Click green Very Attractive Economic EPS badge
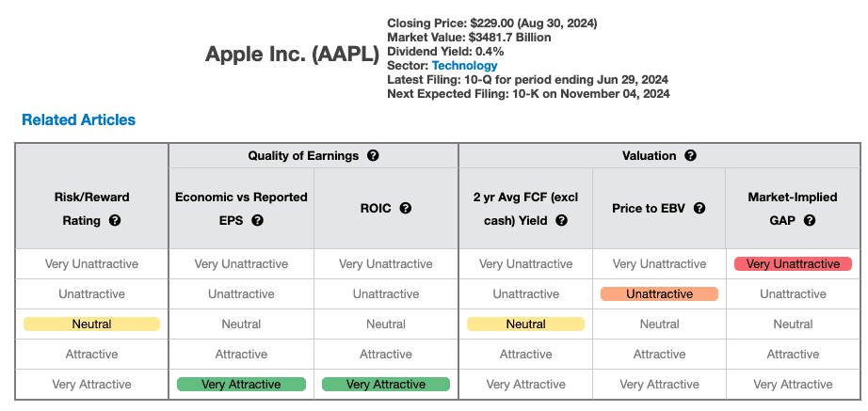 tap(241, 384)
